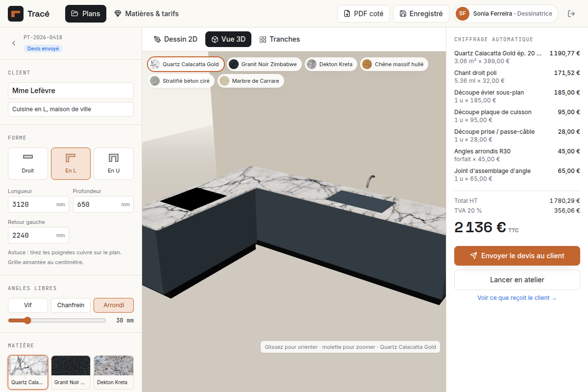Apply Dekton Kreta material chip
This screenshot has width=588, height=392.
[331, 64]
